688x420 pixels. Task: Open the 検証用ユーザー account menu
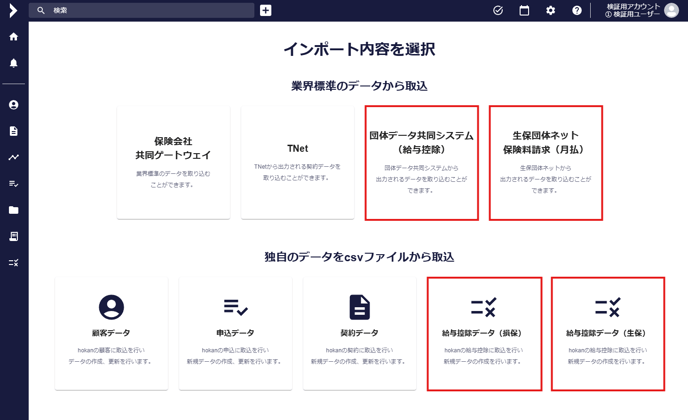pos(646,11)
